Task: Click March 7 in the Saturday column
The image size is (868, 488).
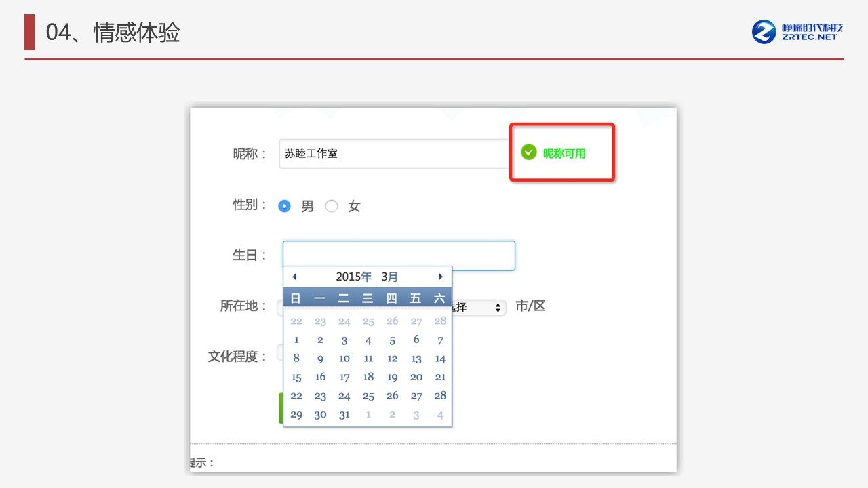Action: coord(440,340)
